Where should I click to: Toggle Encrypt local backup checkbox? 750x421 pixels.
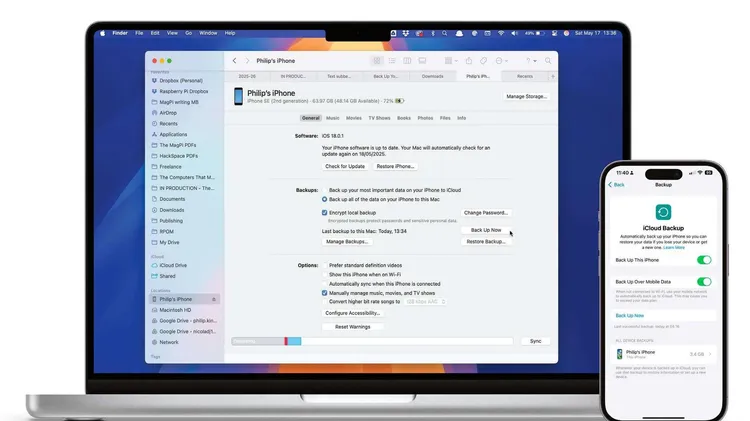[325, 212]
